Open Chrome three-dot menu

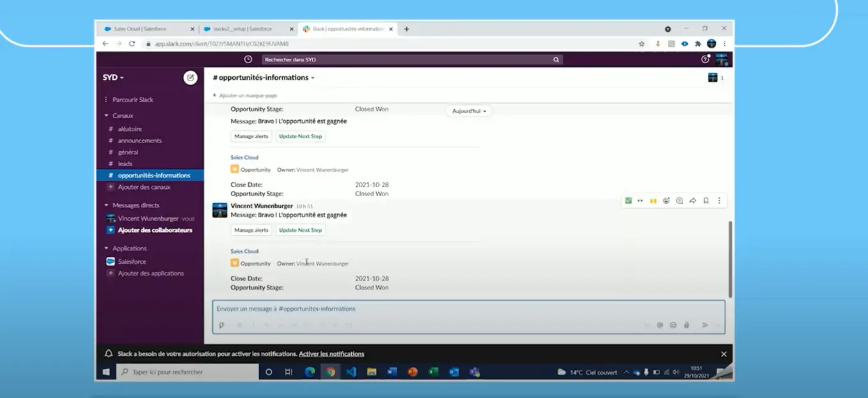pyautogui.click(x=725, y=44)
